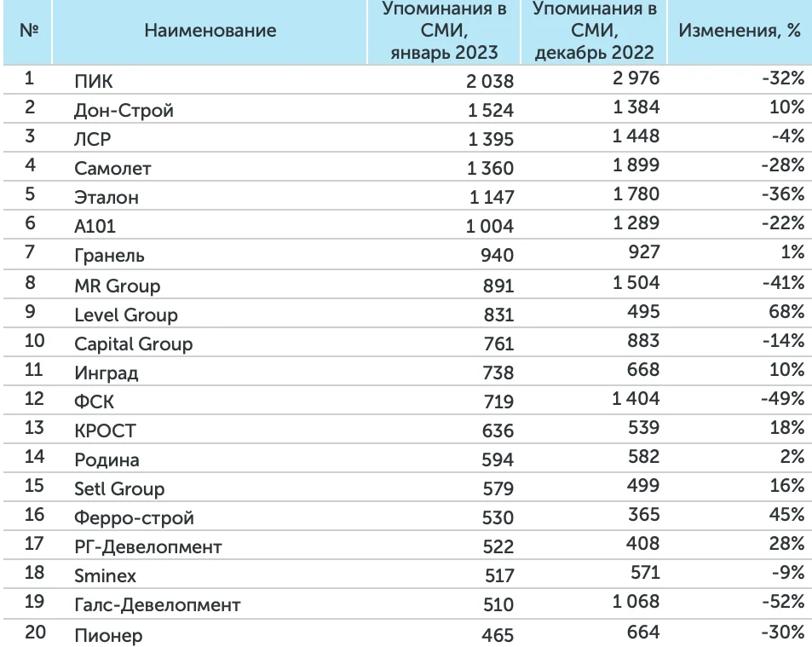
Task: Select the "2 038" January value for ПИК
Action: click(489, 81)
